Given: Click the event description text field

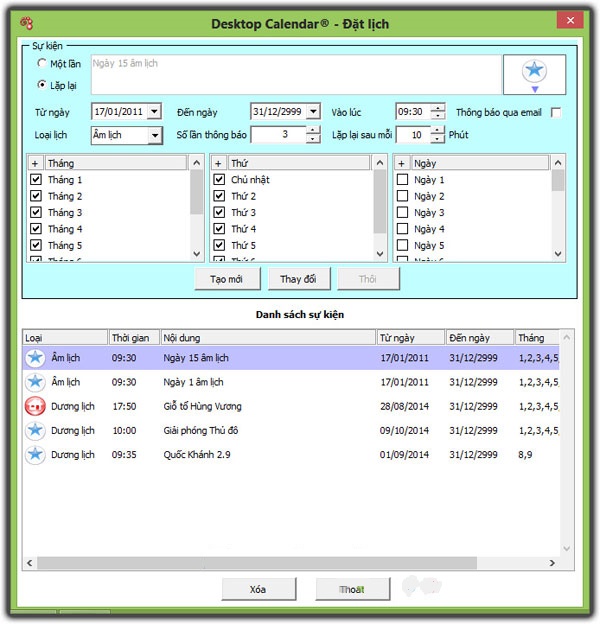Looking at the screenshot, I should [296, 75].
